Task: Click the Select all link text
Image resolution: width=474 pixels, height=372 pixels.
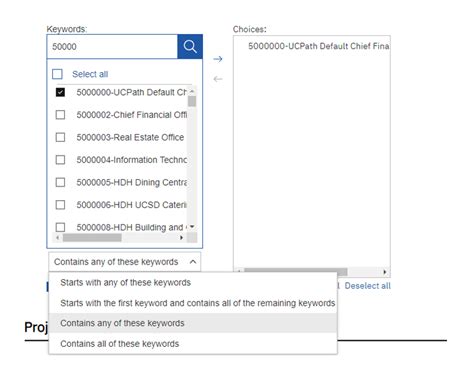Action: 90,74
